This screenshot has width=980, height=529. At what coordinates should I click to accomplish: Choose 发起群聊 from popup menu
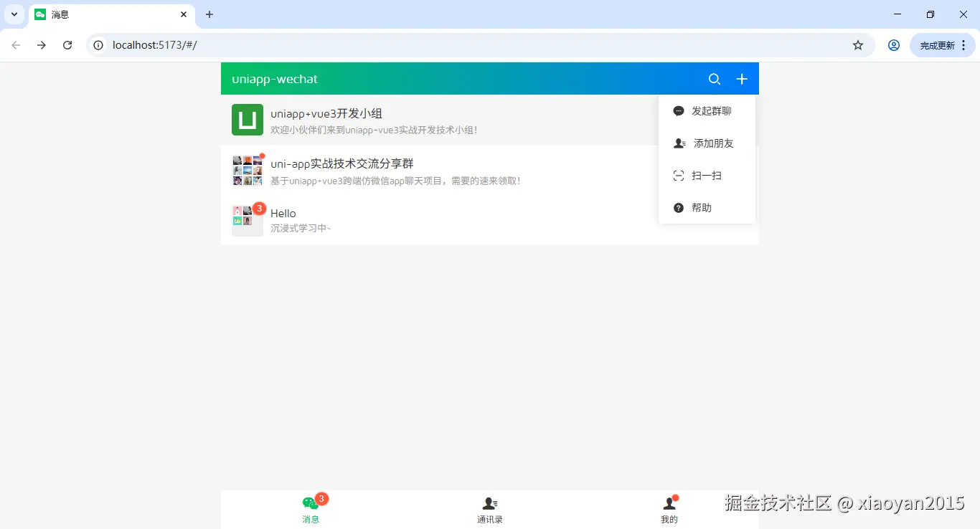point(707,111)
